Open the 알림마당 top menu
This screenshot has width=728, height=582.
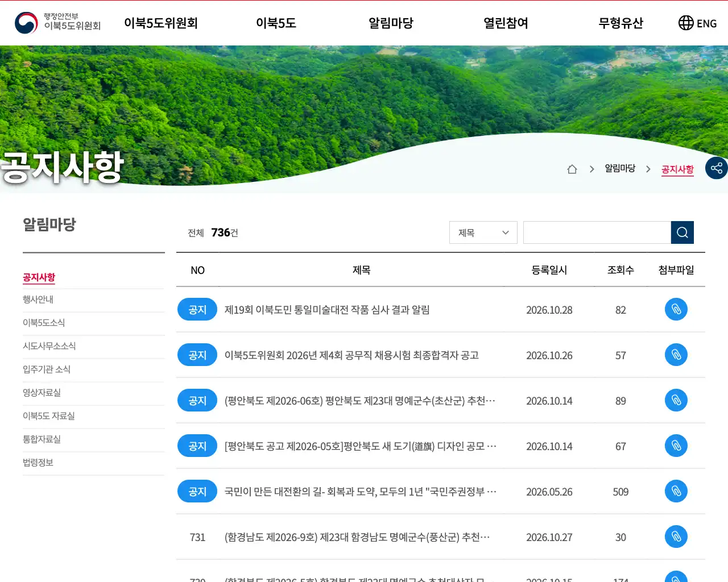coord(391,23)
